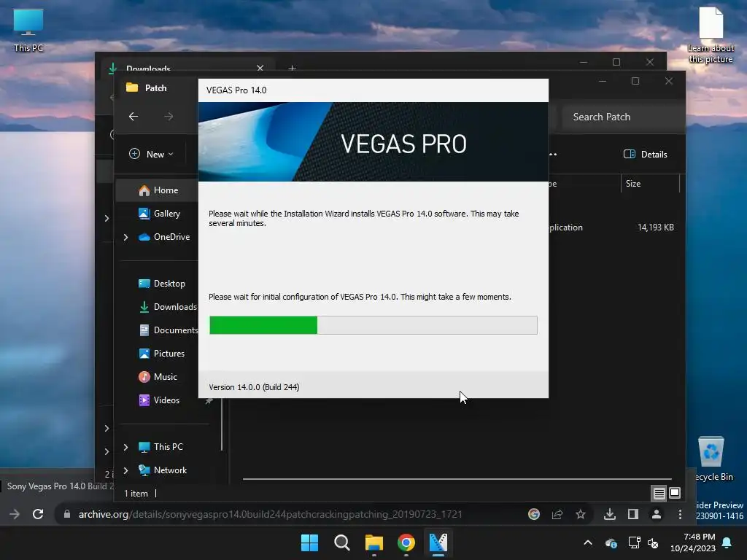
Task: Expand collapsed node above Desktop in back window
Action: pos(107,218)
